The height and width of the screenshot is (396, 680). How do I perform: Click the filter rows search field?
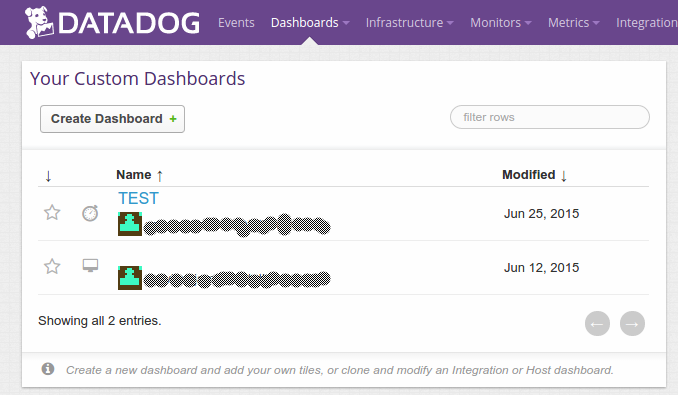pyautogui.click(x=549, y=117)
